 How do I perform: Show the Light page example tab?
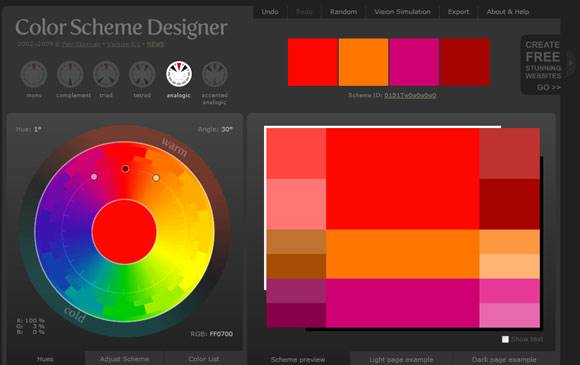pyautogui.click(x=401, y=359)
